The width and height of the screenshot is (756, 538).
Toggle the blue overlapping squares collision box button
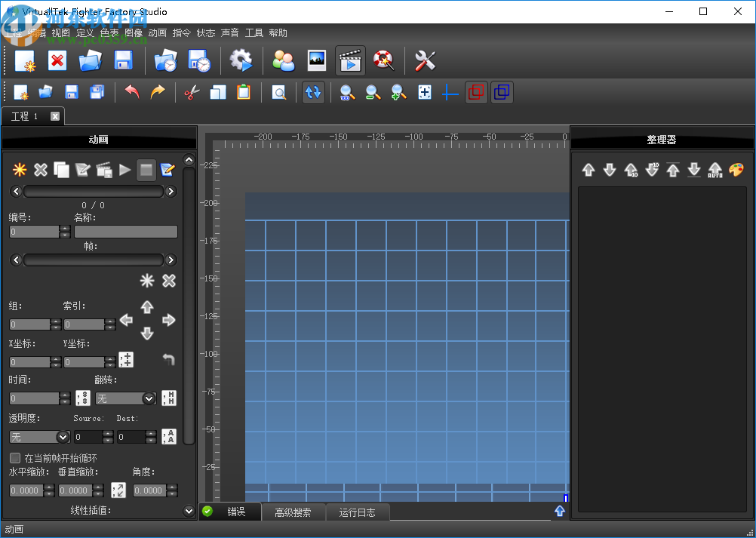[x=502, y=93]
